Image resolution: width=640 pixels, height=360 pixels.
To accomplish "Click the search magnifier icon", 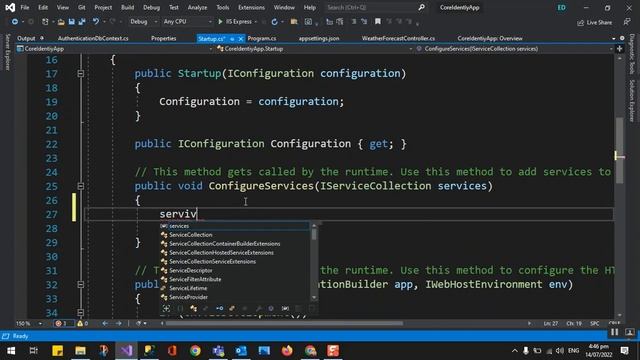I will point(421,7).
